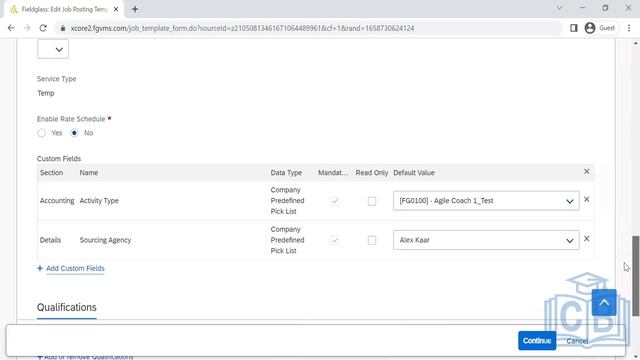Remove all custom fields from the header row
640x360 pixels.
point(587,172)
